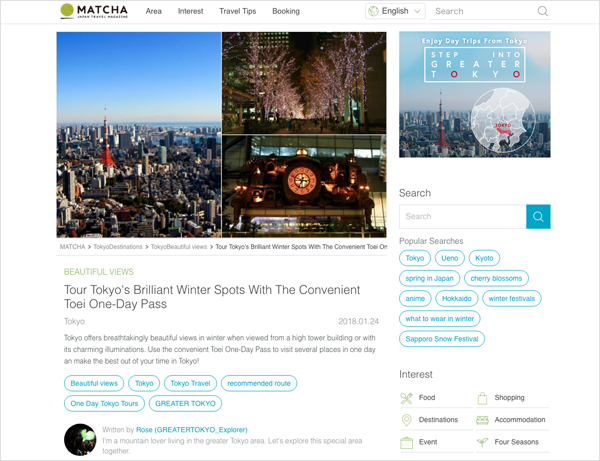Click the article title heading

pyautogui.click(x=212, y=297)
